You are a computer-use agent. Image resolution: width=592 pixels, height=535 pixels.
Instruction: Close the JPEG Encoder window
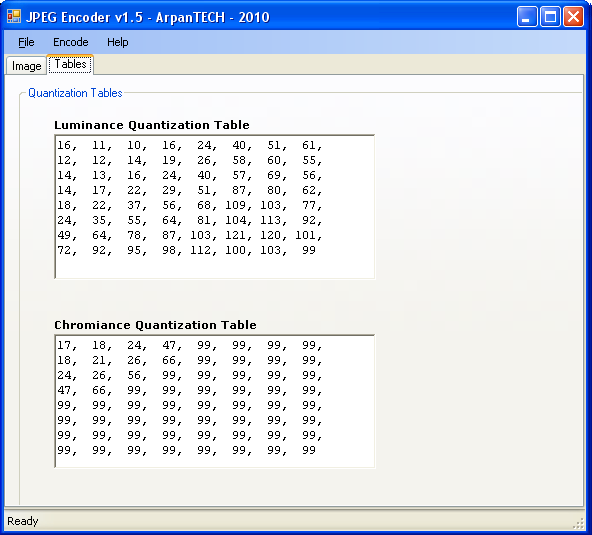(x=574, y=17)
